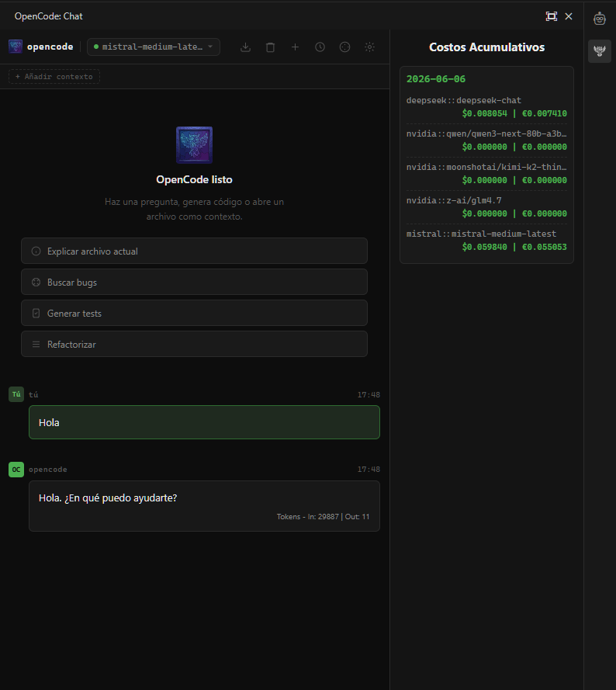Select the Buscar bugs suggestion
This screenshot has height=690, width=616.
[194, 282]
